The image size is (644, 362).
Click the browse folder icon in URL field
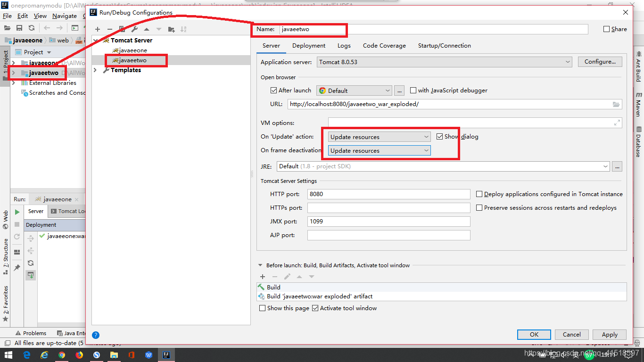tap(616, 104)
